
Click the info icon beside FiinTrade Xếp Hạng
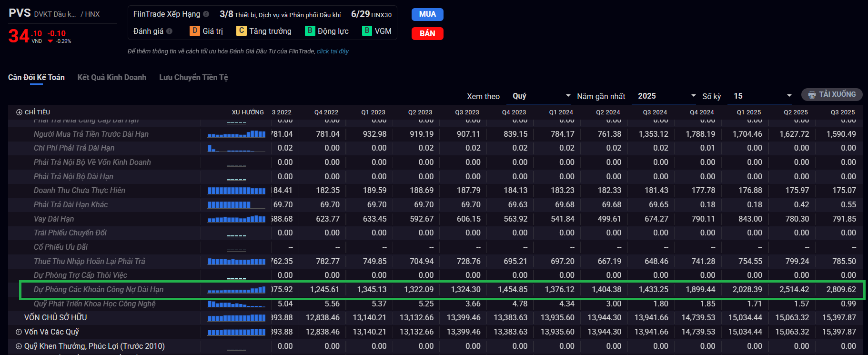pos(206,14)
